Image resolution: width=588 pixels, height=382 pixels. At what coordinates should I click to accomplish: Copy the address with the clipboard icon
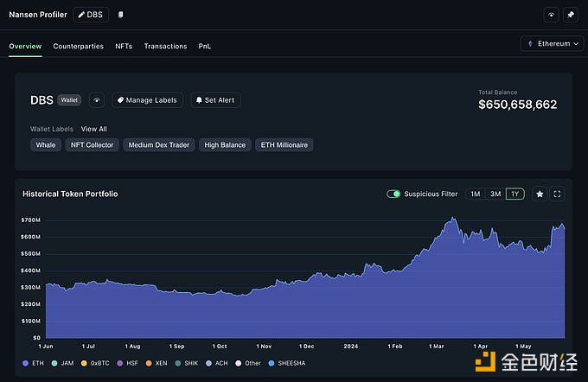click(120, 15)
